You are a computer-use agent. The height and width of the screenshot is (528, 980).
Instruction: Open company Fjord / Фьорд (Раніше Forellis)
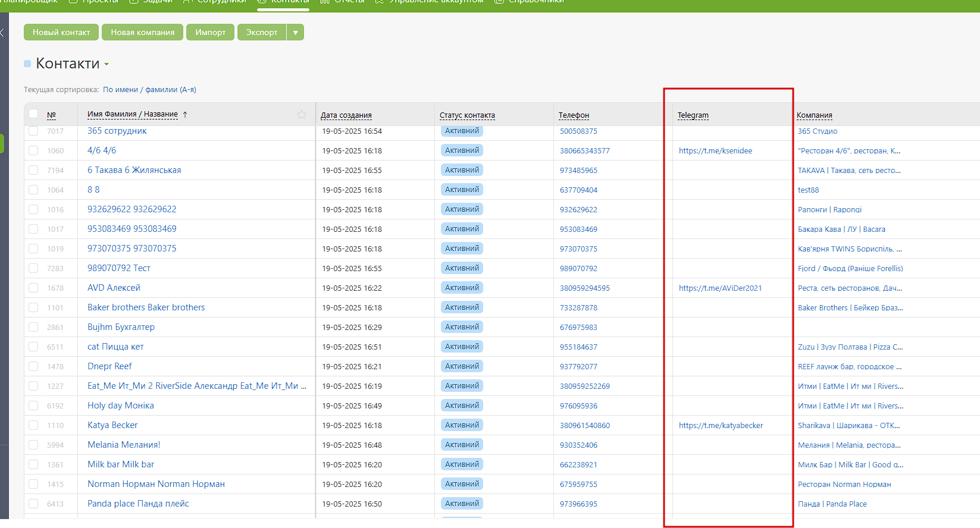(850, 269)
